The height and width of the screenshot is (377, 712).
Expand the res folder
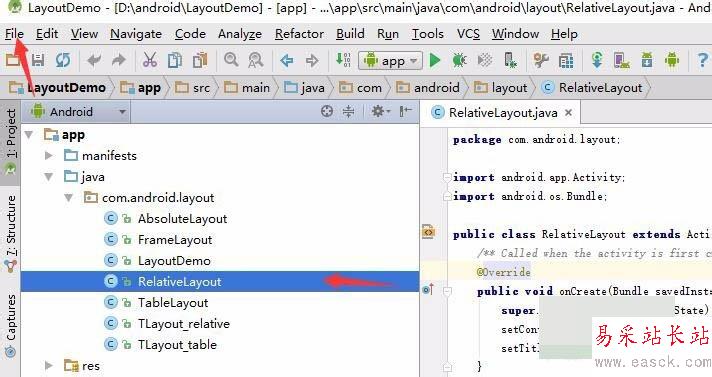[49, 365]
